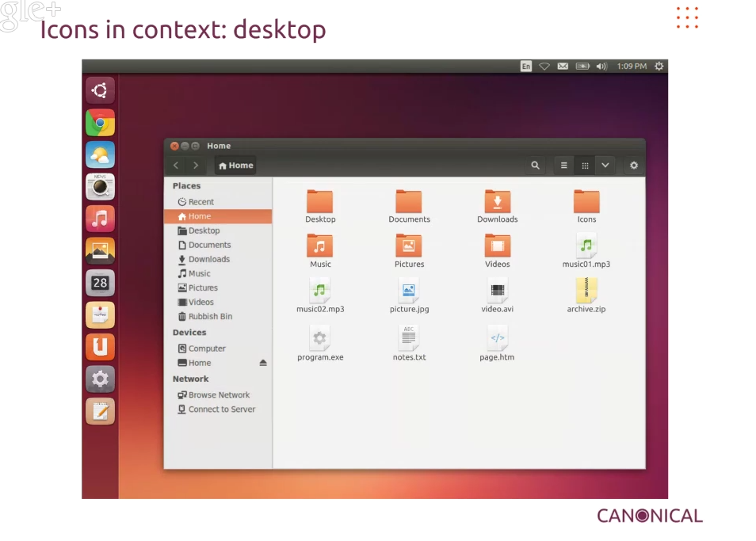
Task: Open the search icon in Files toolbar
Action: pyautogui.click(x=535, y=166)
